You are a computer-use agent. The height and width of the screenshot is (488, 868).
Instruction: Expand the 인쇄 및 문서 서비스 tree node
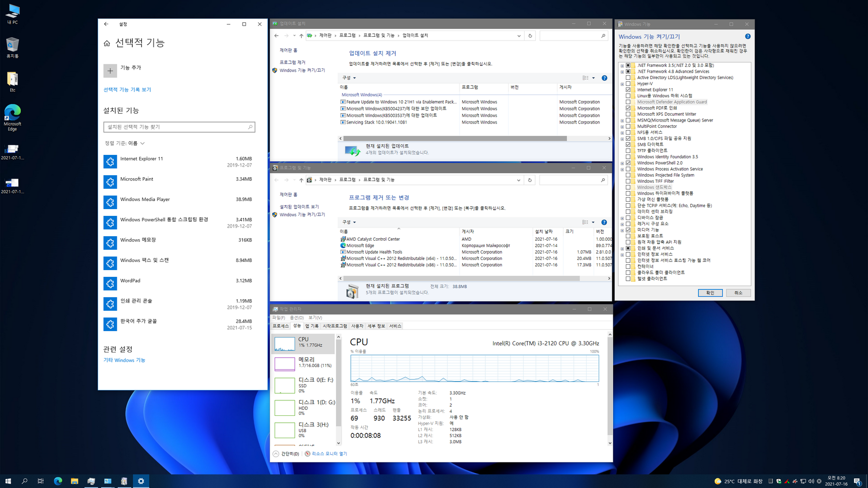(x=622, y=248)
